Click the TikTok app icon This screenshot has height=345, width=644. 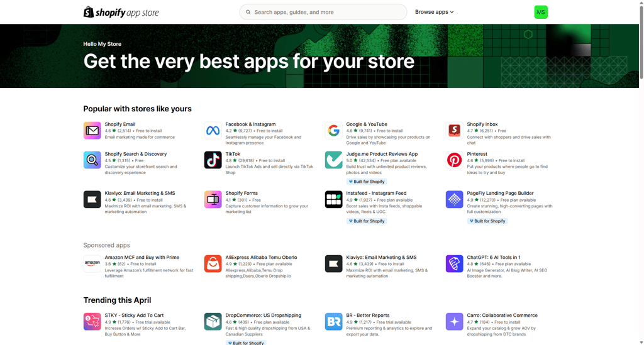pos(213,160)
